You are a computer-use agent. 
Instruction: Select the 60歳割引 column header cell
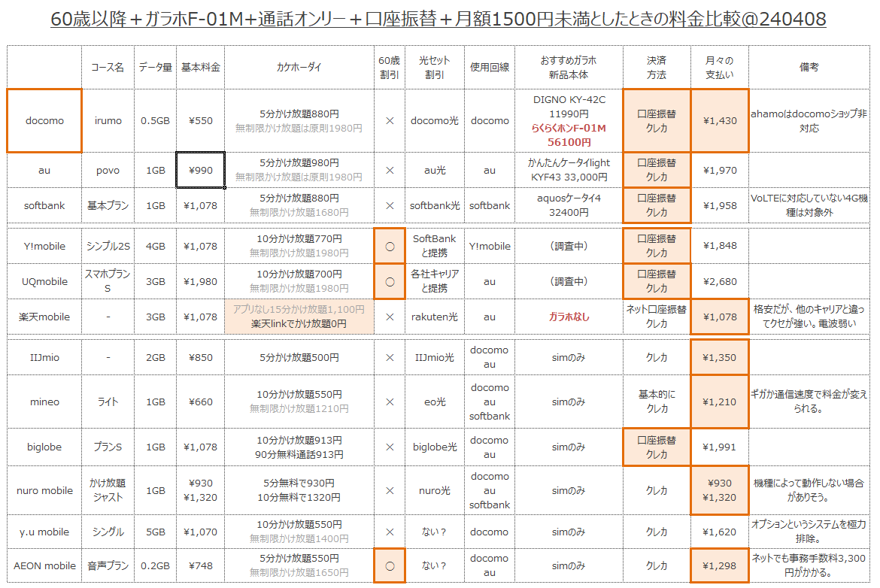pos(390,67)
